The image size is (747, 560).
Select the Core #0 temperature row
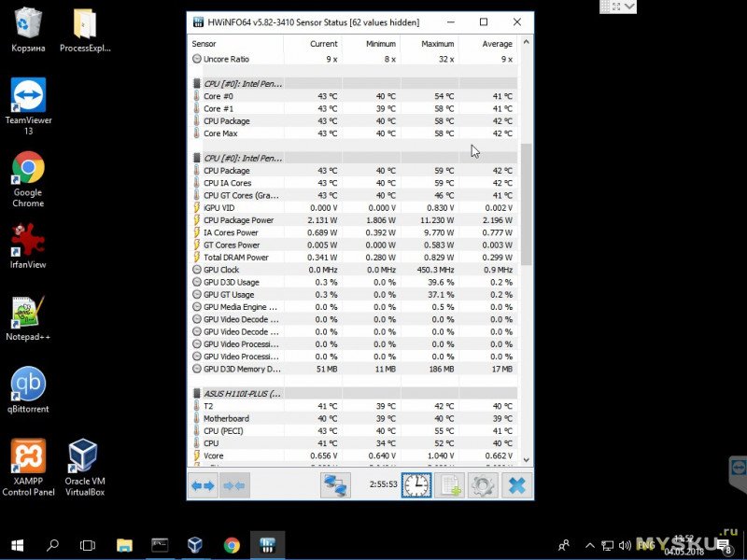tap(353, 96)
